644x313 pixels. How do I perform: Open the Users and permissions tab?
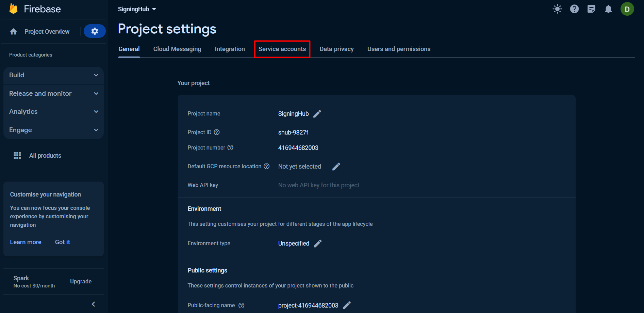point(399,49)
